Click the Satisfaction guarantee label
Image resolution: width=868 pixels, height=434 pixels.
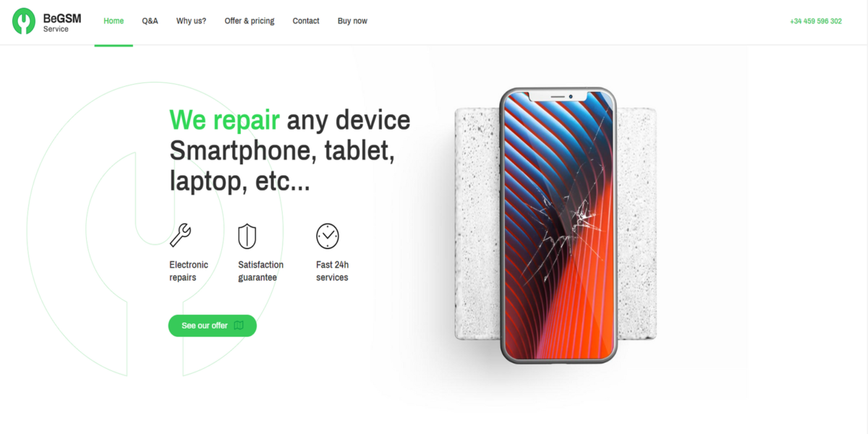tap(261, 271)
